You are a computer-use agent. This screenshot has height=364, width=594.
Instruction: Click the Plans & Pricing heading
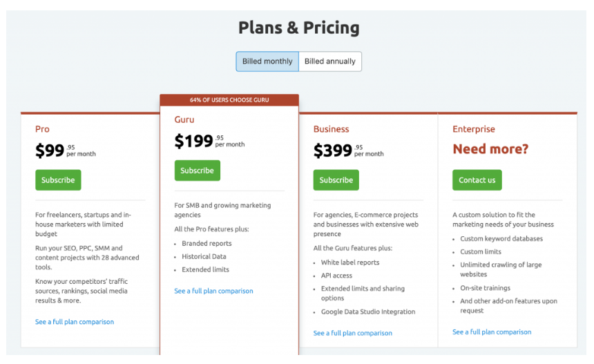tap(298, 28)
